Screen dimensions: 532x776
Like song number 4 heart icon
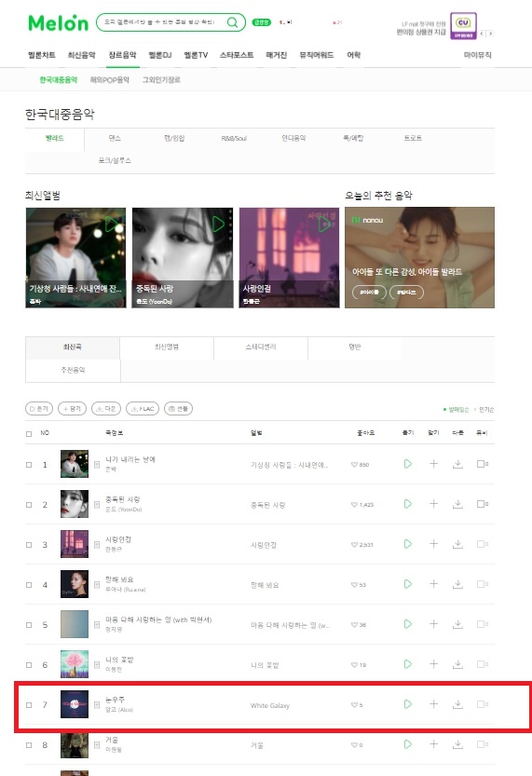click(354, 584)
